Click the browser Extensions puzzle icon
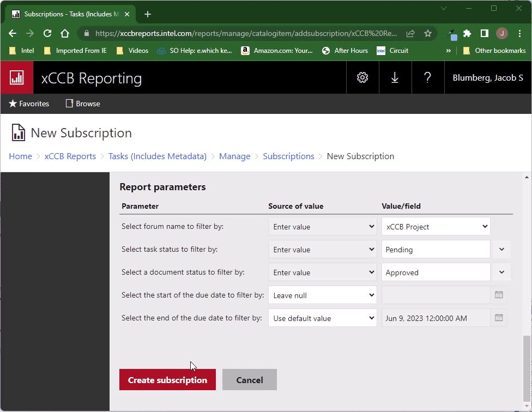 [467, 33]
